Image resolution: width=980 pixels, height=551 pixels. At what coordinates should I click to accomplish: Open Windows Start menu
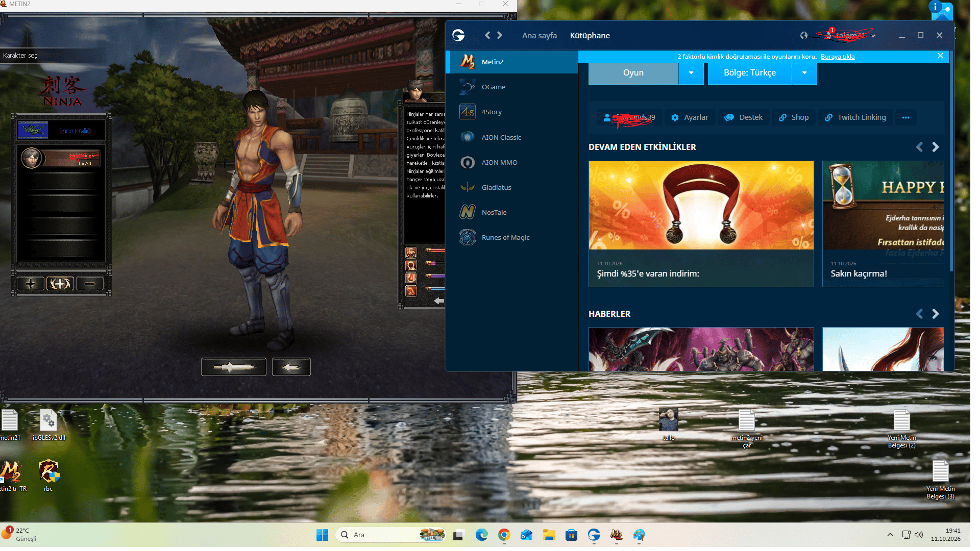tap(322, 535)
